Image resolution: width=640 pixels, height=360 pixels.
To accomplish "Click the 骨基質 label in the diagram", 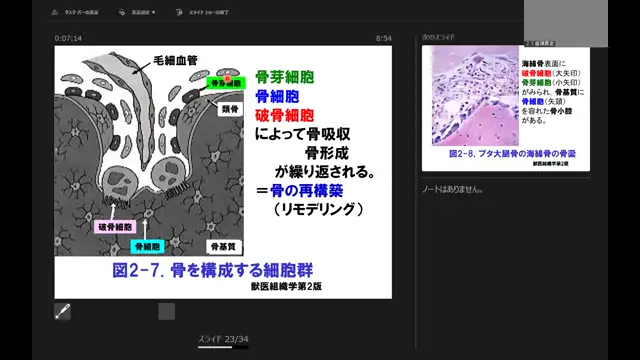I will (223, 247).
